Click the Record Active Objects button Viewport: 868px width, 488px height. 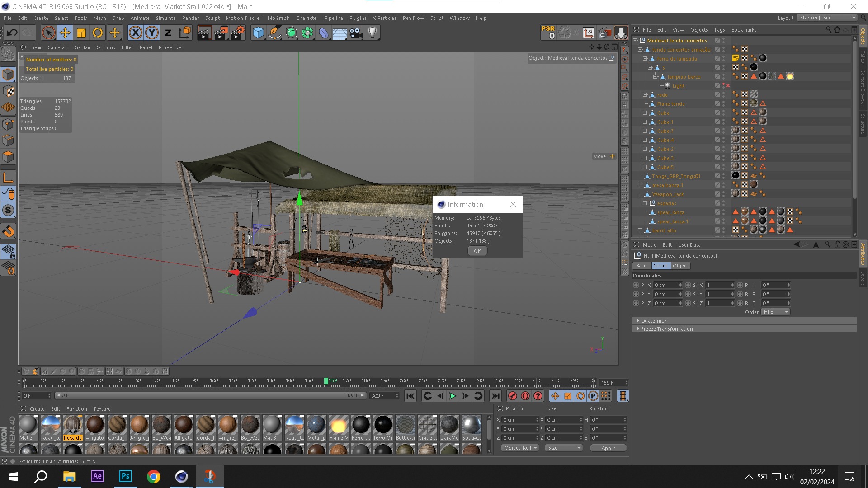(512, 396)
